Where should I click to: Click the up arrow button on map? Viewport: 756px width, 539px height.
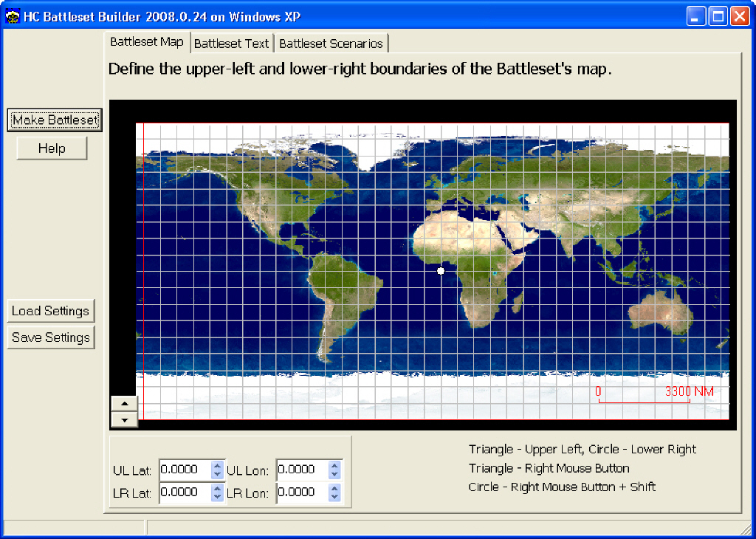point(124,403)
